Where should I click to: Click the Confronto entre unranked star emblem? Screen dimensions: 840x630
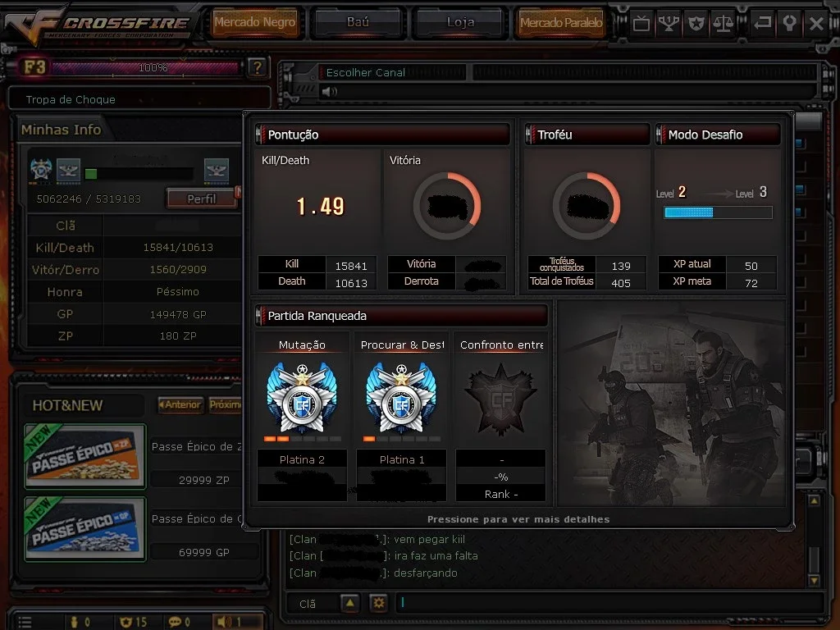coord(500,399)
